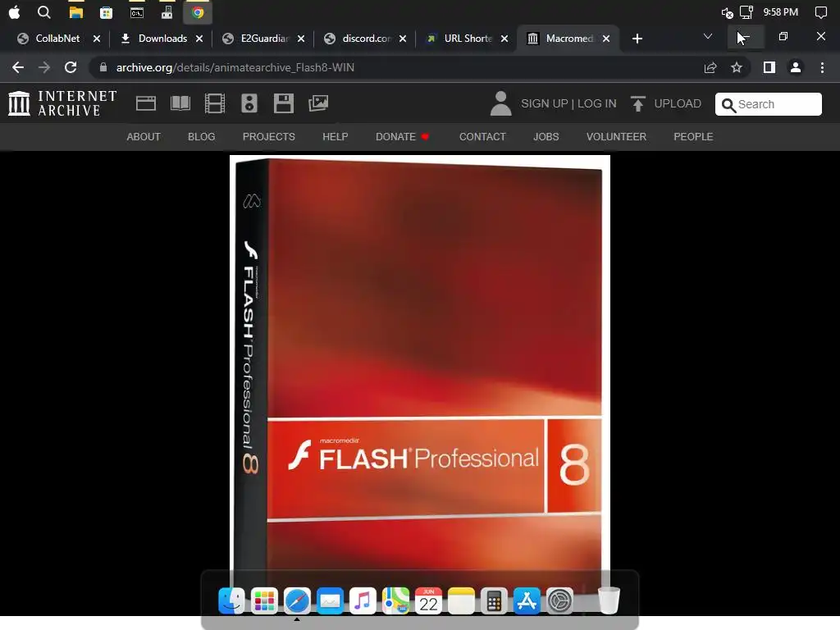Open Finder in the dock
Viewport: 840px width, 630px height.
tap(231, 600)
